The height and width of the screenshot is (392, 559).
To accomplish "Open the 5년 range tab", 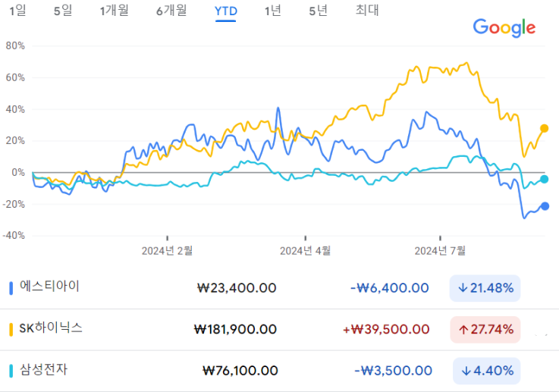I will (318, 11).
